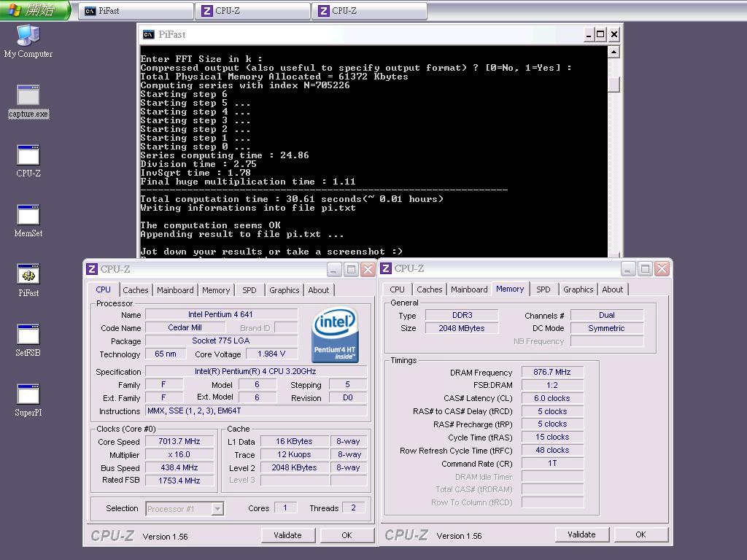Screen dimensions: 747x560
Task: Open SPD tab in right CPU-Z window
Action: click(x=543, y=289)
